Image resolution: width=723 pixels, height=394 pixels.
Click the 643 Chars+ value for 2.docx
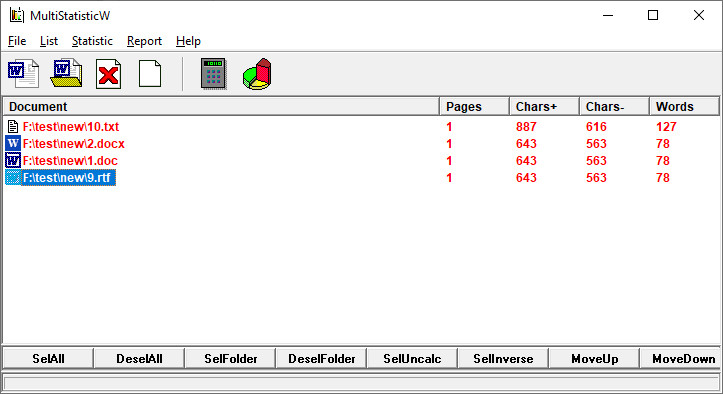click(526, 143)
